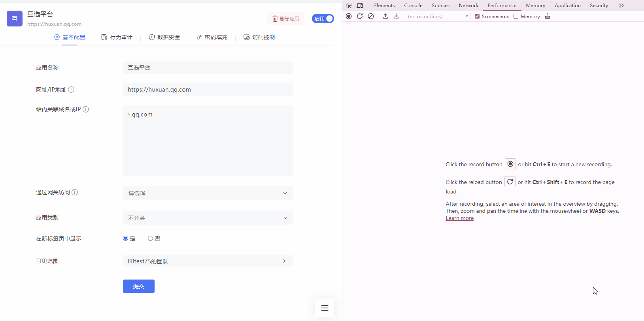The width and height of the screenshot is (644, 321).
Task: Open the Learn more link
Action: 459,218
